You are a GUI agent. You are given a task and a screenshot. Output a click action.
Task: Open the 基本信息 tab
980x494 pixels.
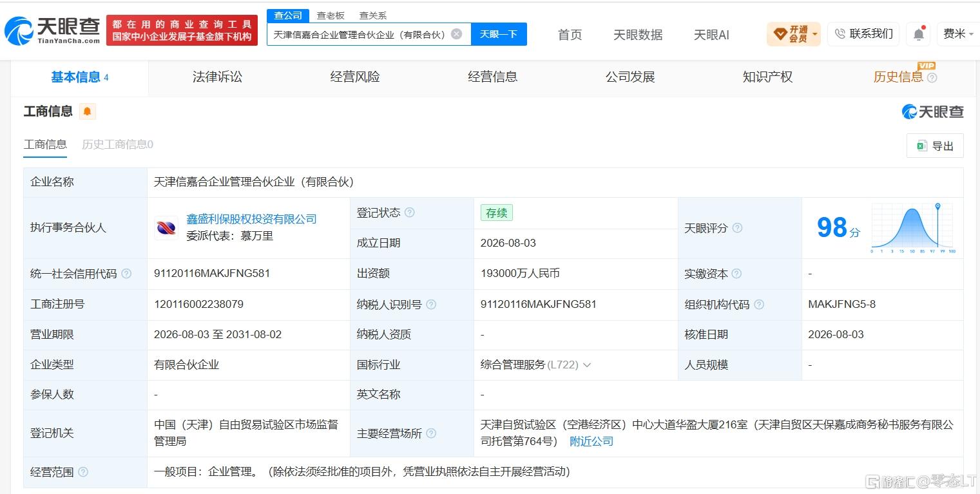[x=79, y=77]
